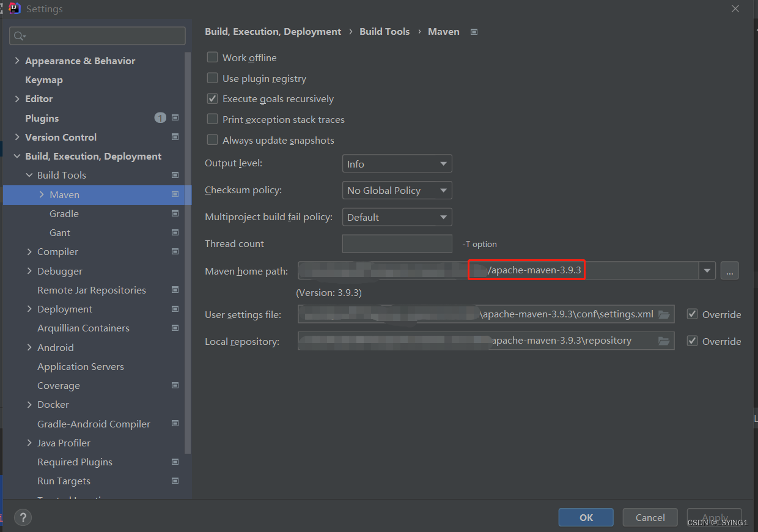Expand the Debugger node
This screenshot has width=758, height=532.
[x=29, y=271]
